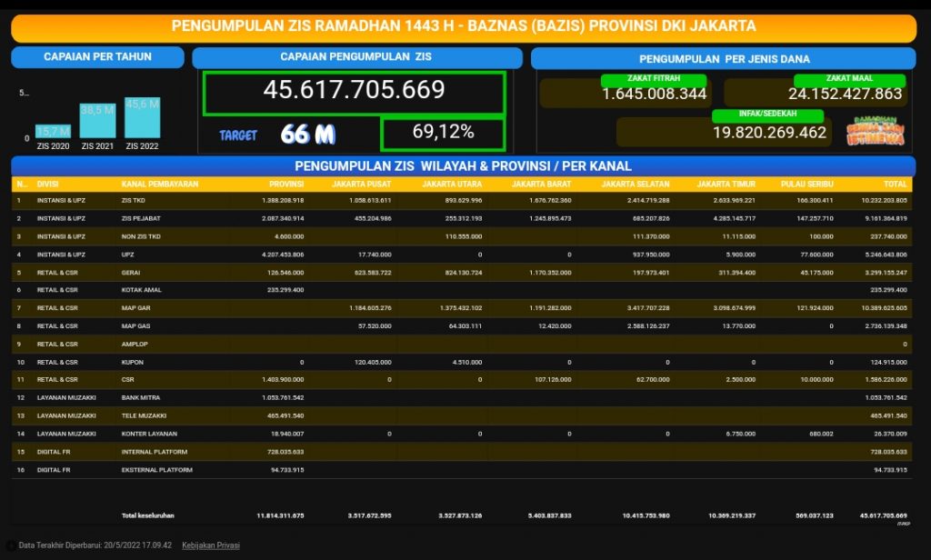This screenshot has height=560, width=931.
Task: Sort table by the TOTAL column header
Action: (895, 184)
